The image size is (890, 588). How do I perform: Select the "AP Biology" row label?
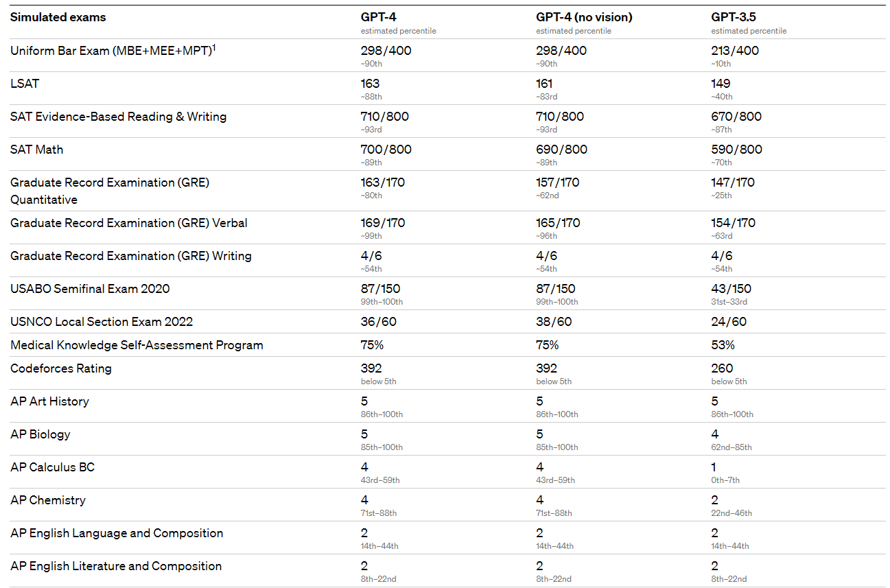(40, 434)
